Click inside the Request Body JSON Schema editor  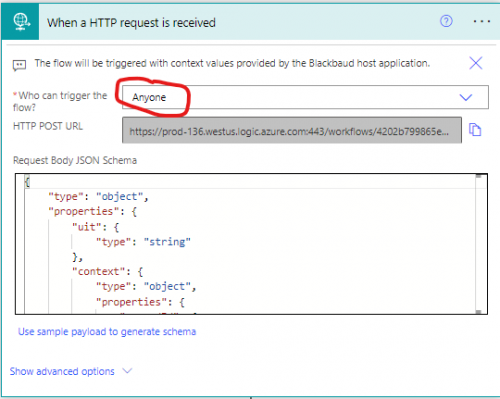(251, 244)
